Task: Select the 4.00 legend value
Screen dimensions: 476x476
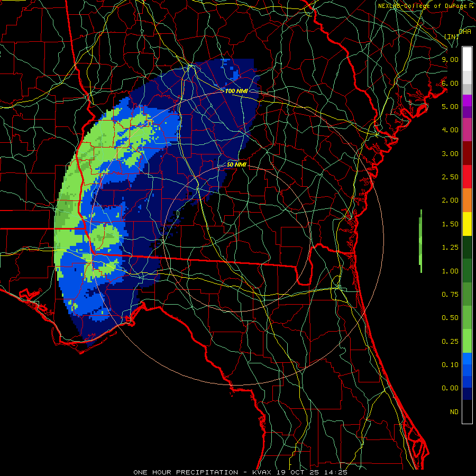Action: click(x=450, y=130)
